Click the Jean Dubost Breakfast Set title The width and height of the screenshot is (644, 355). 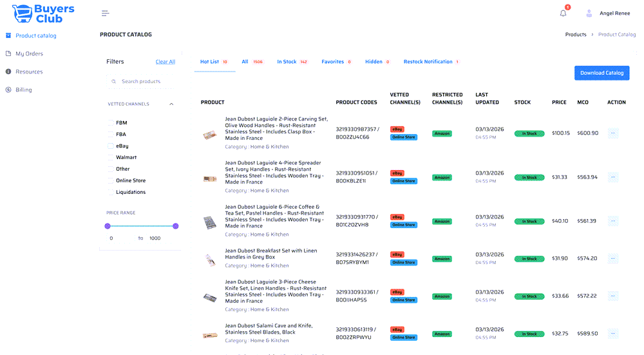tap(270, 254)
